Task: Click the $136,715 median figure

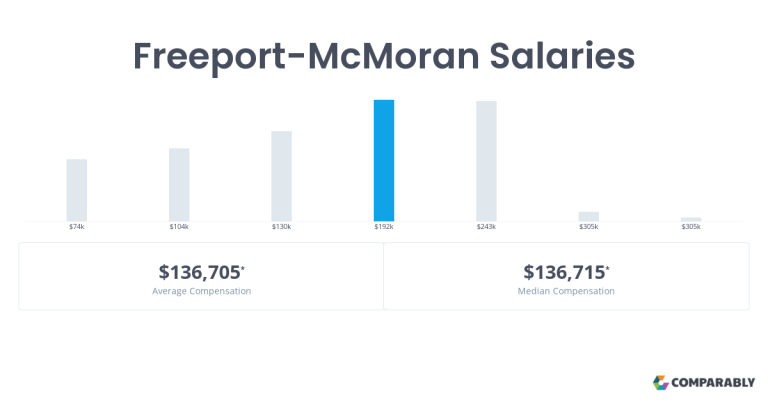Action: click(x=566, y=272)
